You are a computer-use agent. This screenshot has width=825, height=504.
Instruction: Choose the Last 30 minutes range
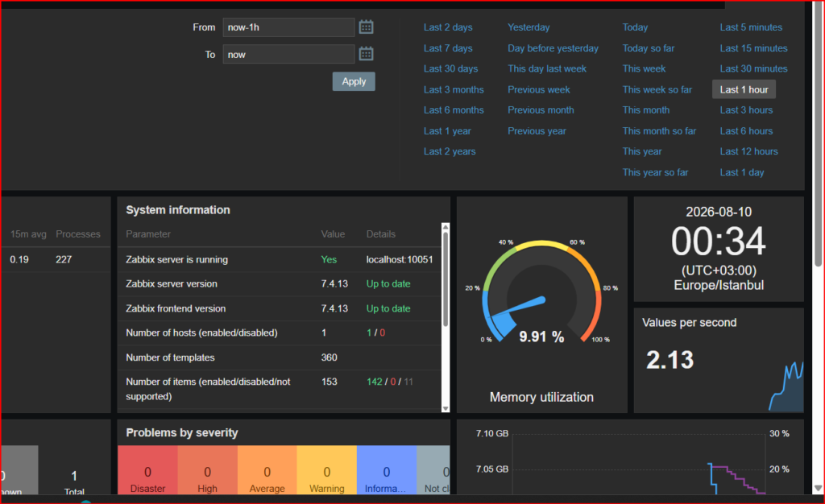point(753,69)
